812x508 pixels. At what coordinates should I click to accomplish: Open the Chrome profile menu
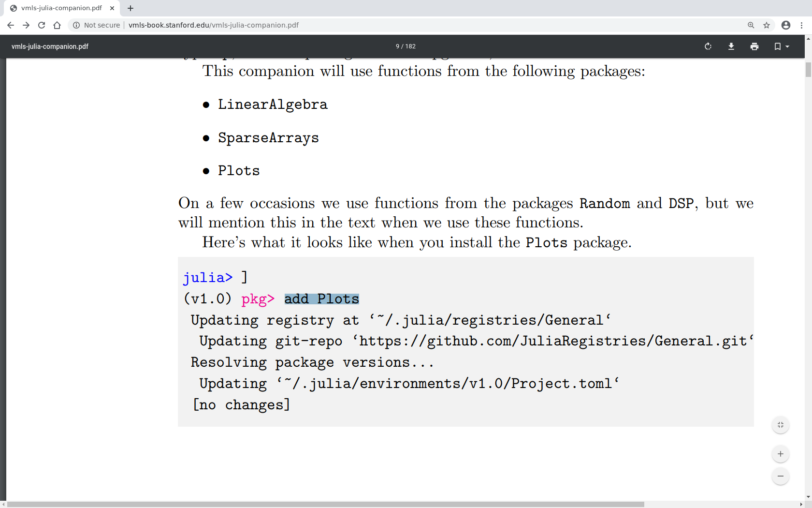(786, 25)
